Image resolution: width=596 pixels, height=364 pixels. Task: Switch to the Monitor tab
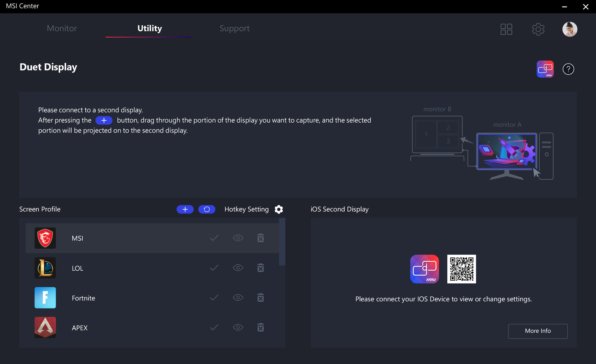pos(62,28)
